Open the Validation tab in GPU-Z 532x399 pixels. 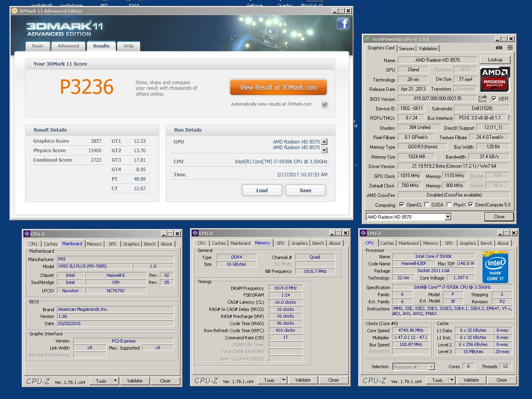(428, 49)
